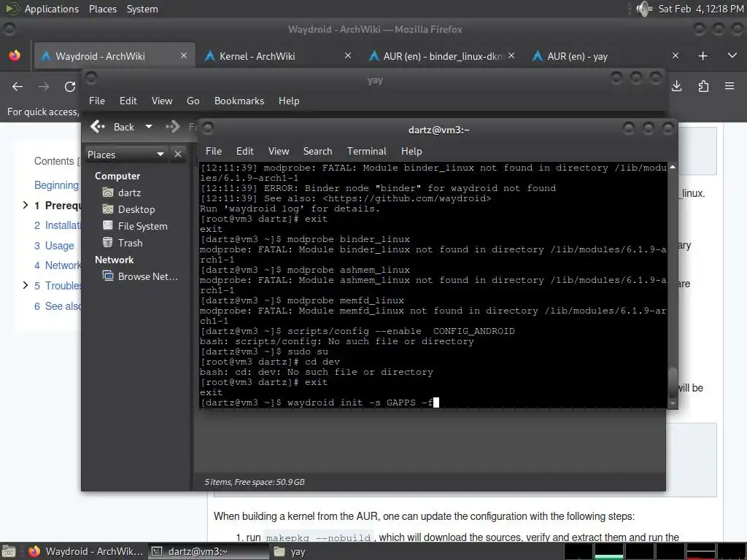Open Firefox hamburger application menu

click(729, 86)
